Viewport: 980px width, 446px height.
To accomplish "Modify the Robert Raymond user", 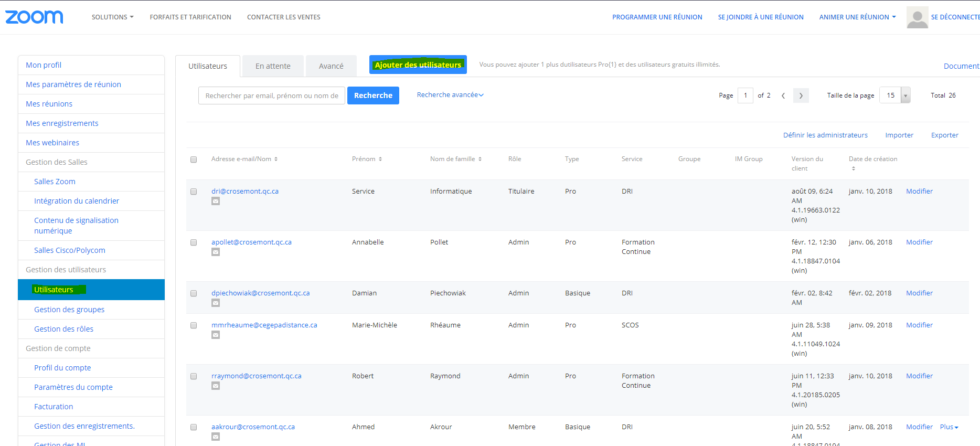I will coord(919,376).
